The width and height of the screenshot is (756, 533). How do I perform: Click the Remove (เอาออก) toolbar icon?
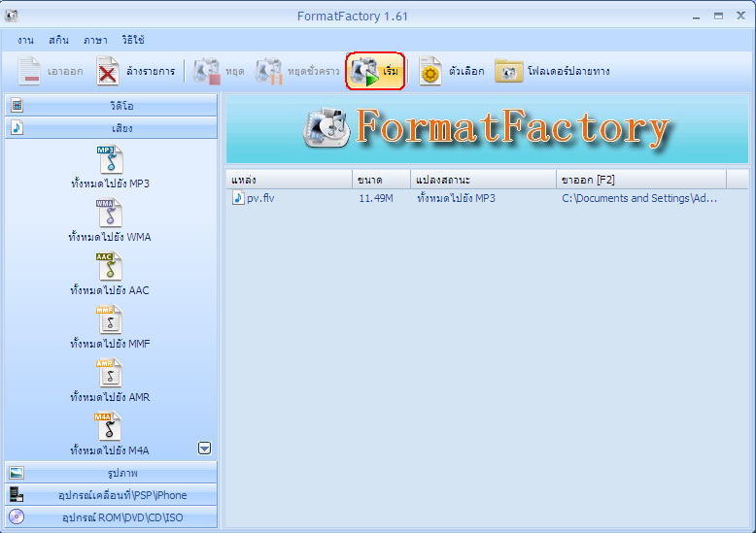29,71
